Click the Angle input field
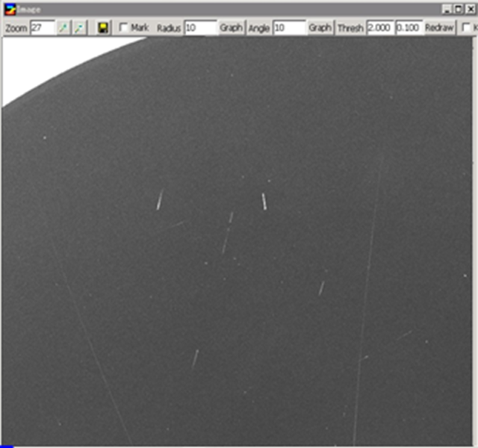478x448 pixels. click(289, 28)
